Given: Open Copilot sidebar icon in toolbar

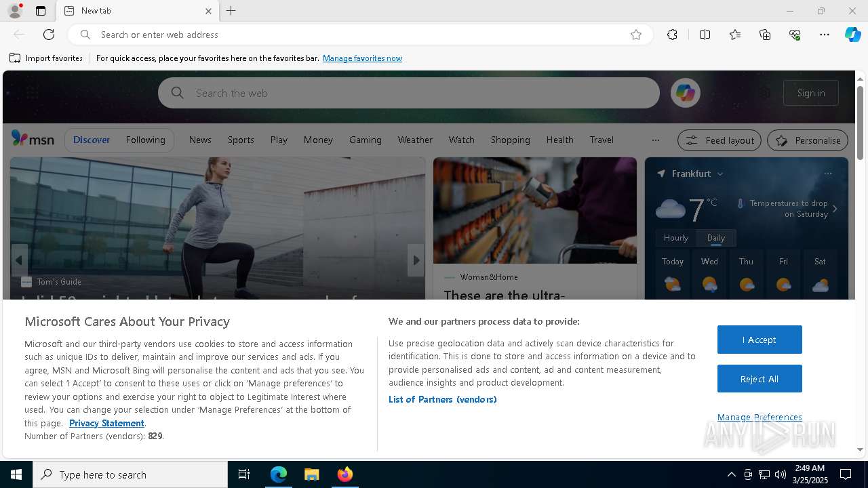Looking at the screenshot, I should (x=852, y=35).
